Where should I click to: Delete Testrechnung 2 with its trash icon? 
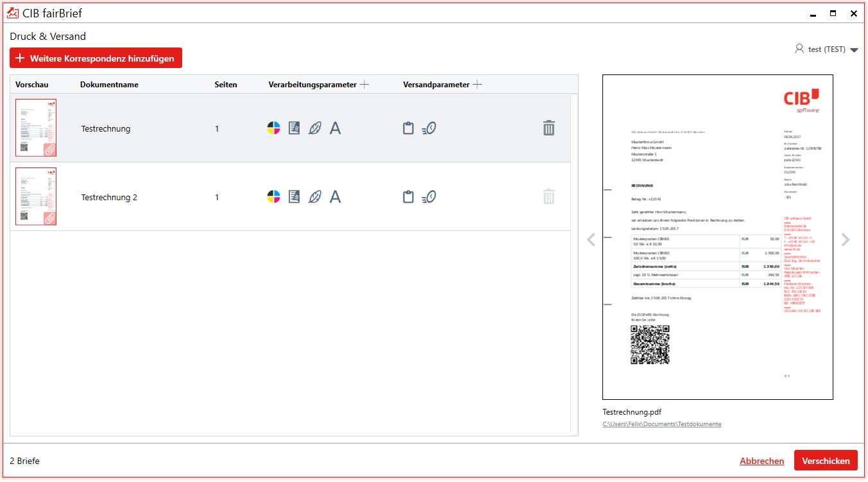coord(549,196)
